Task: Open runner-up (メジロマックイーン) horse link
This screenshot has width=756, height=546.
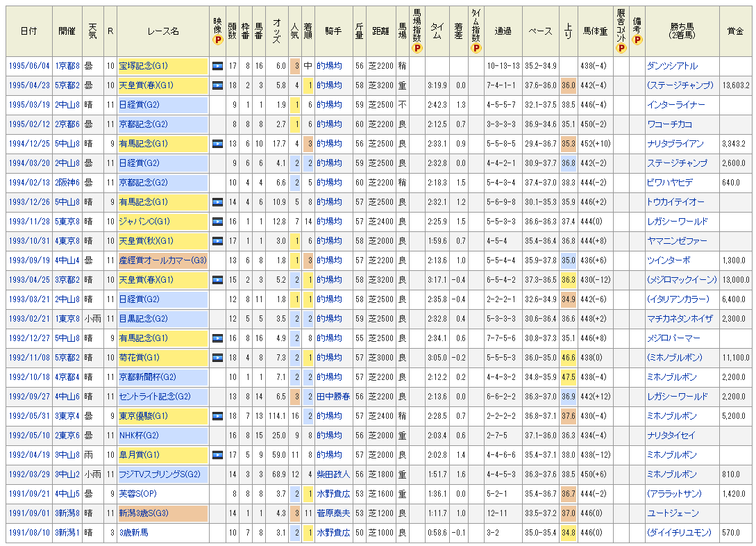Action: [x=682, y=280]
